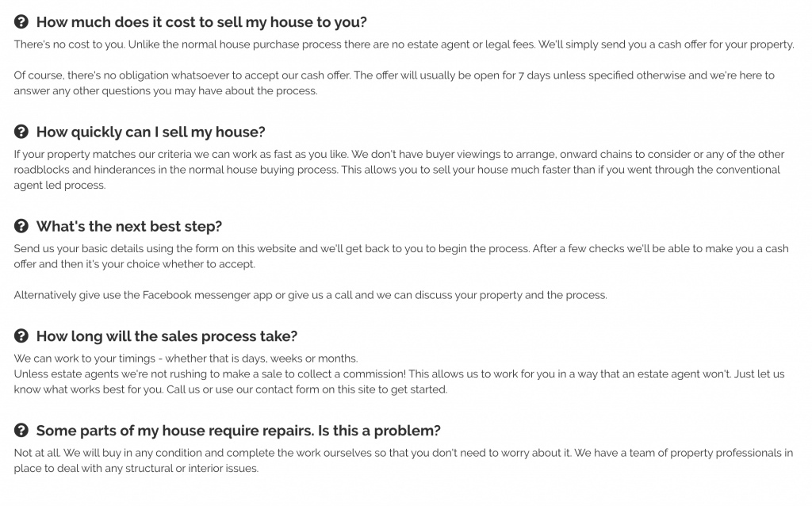Click question icon by 'How long will the sales process take?'
812x506 pixels.
[x=21, y=335]
